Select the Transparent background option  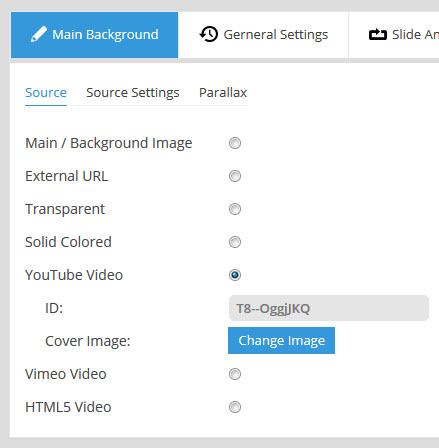click(235, 209)
